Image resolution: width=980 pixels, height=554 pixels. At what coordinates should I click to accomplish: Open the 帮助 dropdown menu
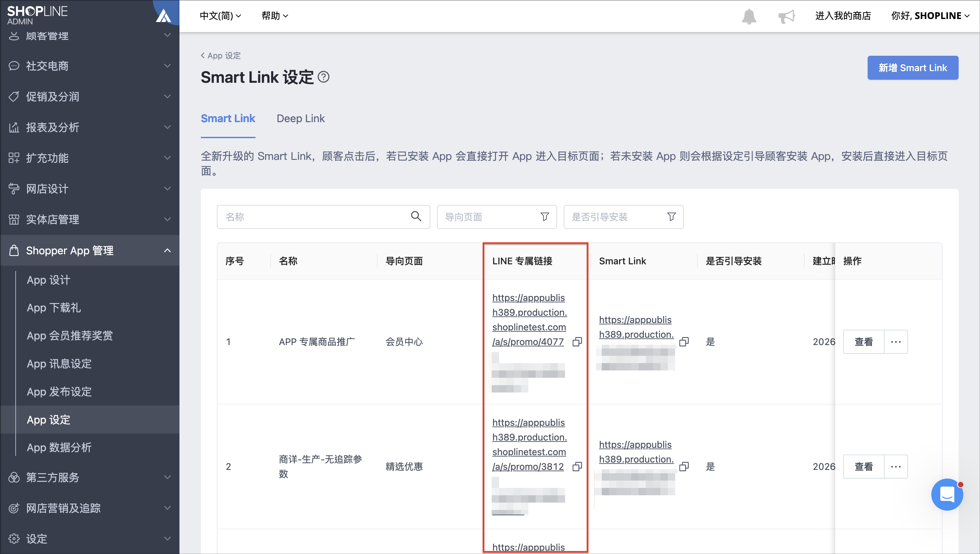pos(275,16)
